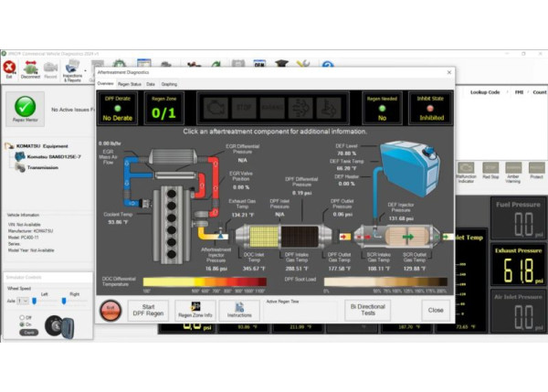This screenshot has height=392, width=548.
Task: Open the Axle number dropdown
Action: [x=23, y=300]
